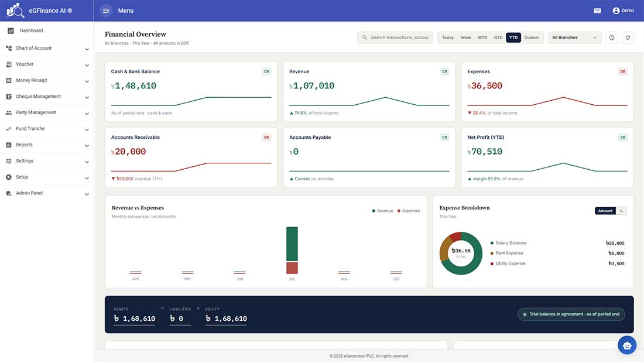This screenshot has width=644, height=363.
Task: Toggle Expenses series in chart legend
Action: 409,211
